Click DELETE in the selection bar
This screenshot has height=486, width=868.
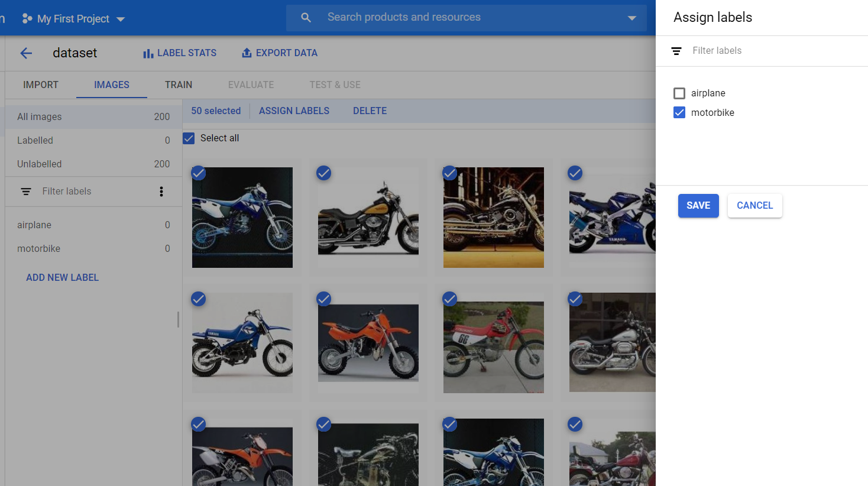click(x=370, y=111)
